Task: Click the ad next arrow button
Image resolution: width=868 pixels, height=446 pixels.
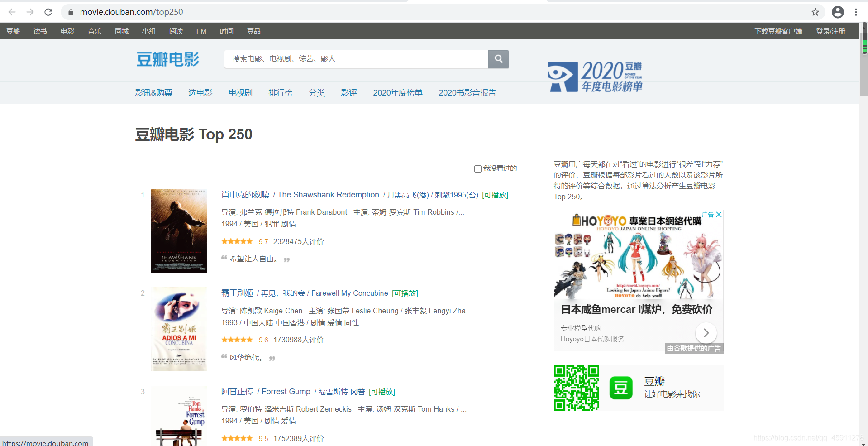Action: click(706, 333)
